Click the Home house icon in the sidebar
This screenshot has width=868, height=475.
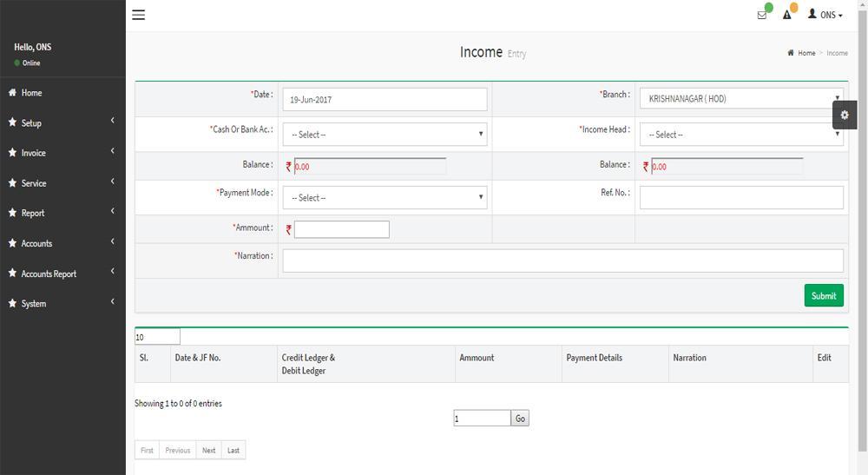click(12, 92)
